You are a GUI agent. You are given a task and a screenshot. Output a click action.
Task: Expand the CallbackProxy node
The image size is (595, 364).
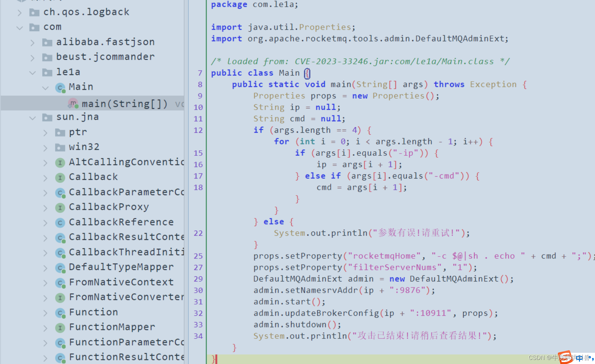45,208
